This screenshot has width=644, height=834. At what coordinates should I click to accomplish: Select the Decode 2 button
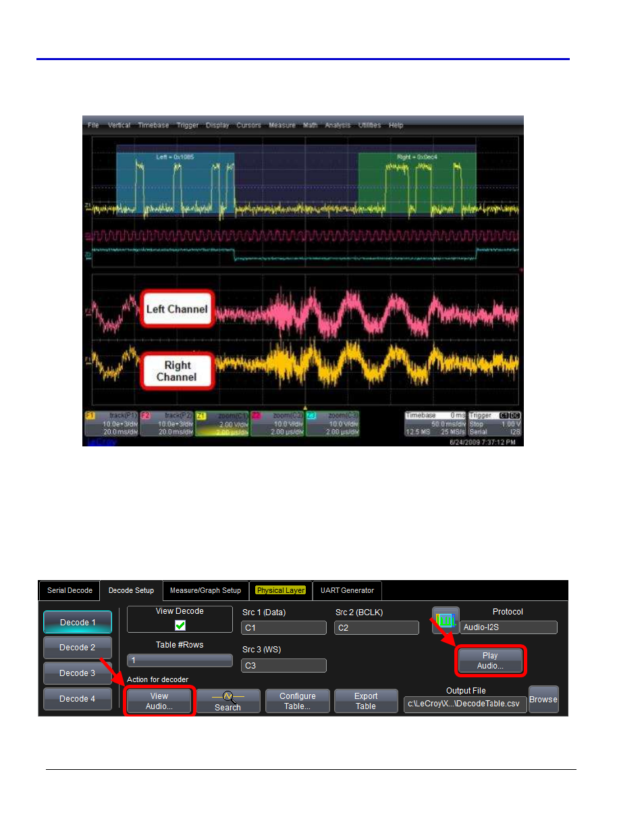pos(78,648)
